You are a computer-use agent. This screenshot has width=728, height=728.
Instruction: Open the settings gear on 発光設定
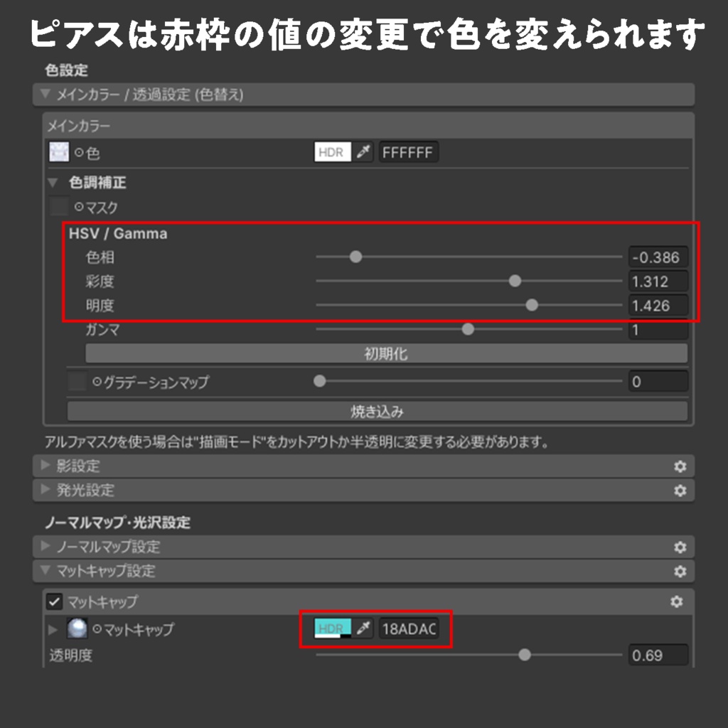pos(680,491)
